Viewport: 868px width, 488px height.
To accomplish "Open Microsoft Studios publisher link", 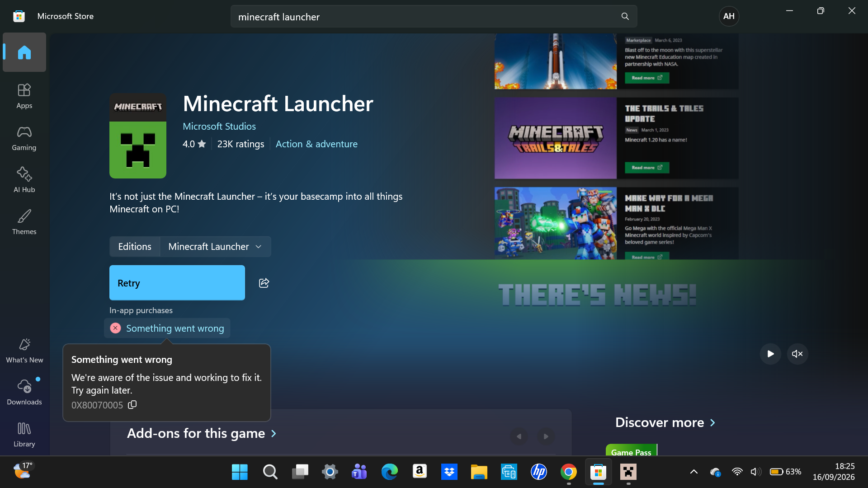I will point(219,127).
